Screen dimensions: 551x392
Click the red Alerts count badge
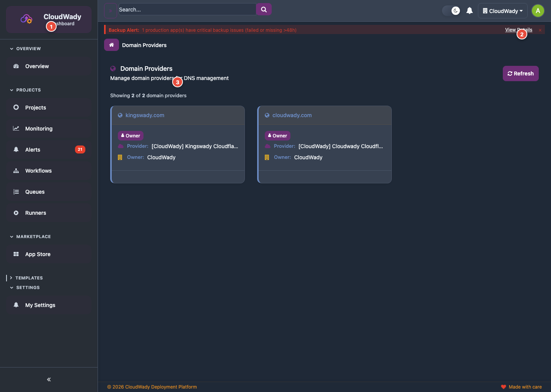pyautogui.click(x=80, y=150)
